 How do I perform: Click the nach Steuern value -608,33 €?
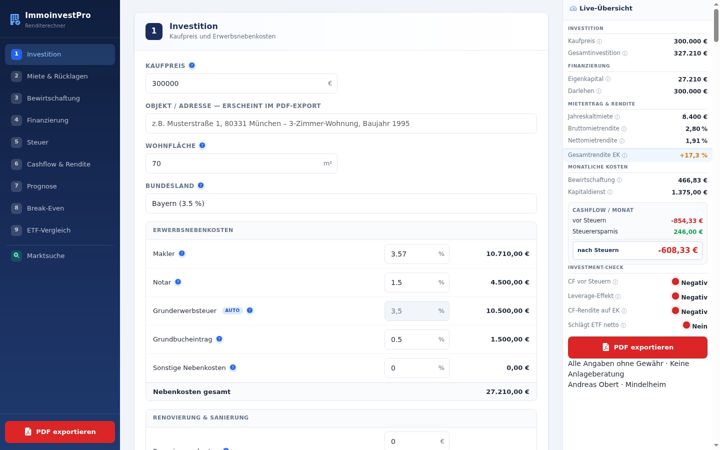[x=678, y=250]
